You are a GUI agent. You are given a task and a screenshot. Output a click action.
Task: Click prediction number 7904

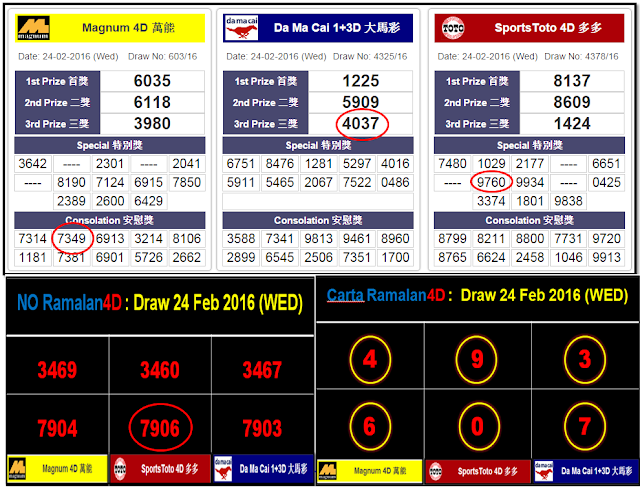coord(58,429)
